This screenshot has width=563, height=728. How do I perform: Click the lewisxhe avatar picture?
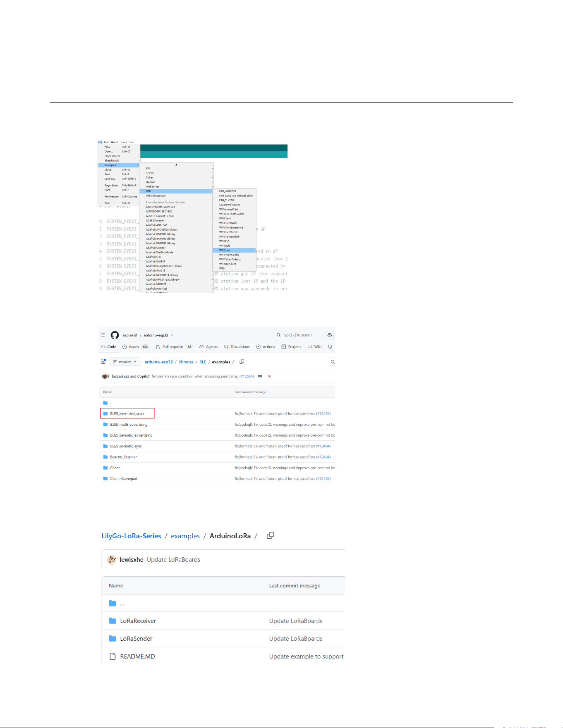(112, 560)
